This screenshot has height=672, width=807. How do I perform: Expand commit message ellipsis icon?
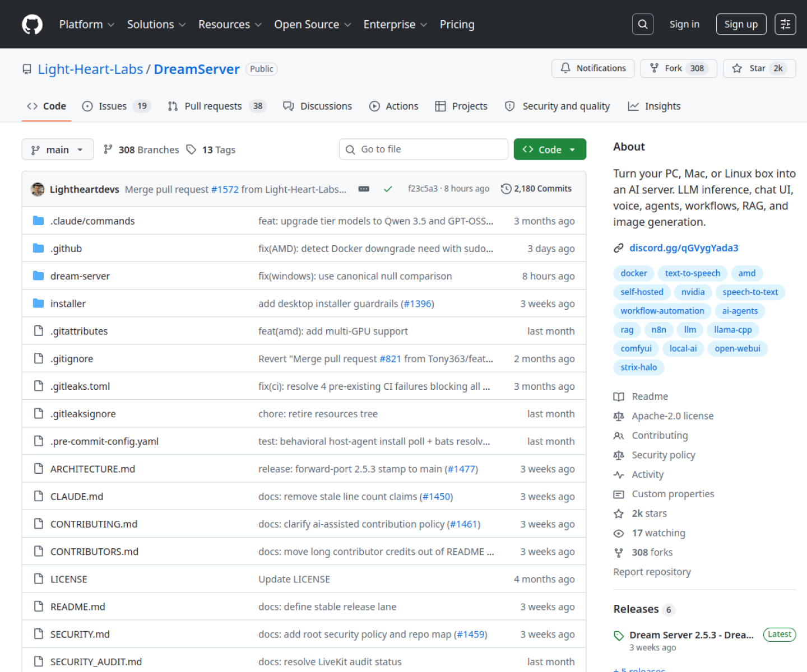[364, 189]
